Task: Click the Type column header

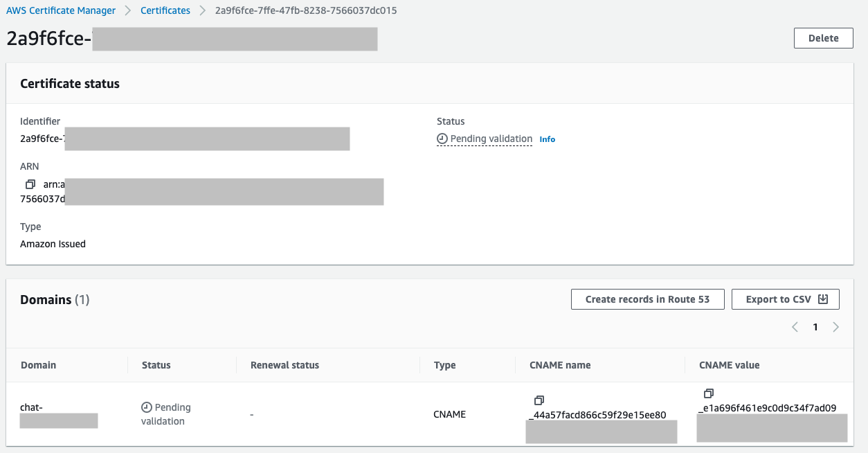Action: click(445, 365)
